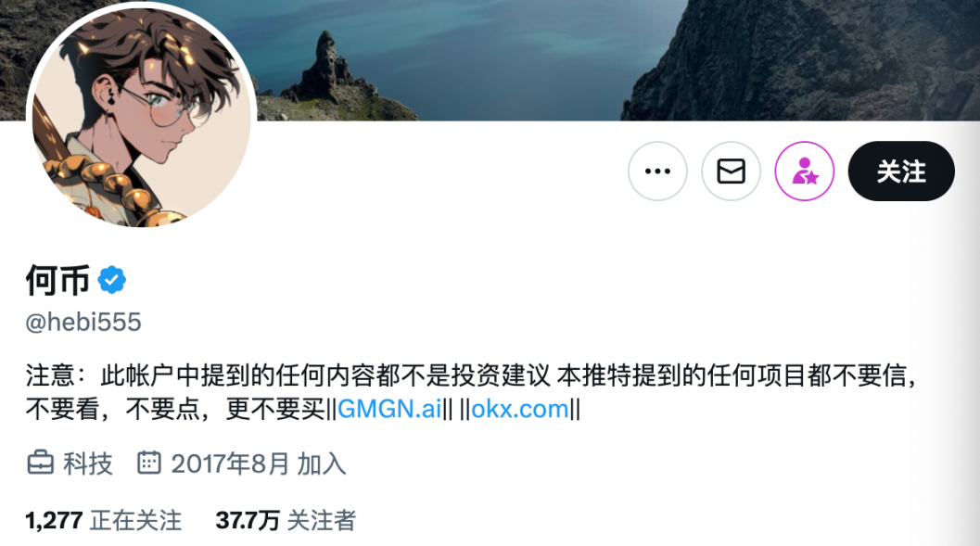The width and height of the screenshot is (980, 546).
Task: Click the briefcase category icon
Action: (40, 463)
